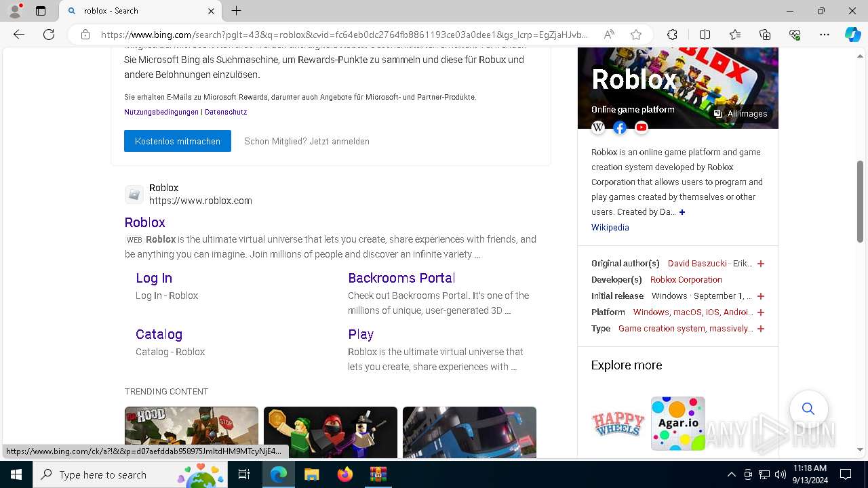Open Roblox YouTube icon in knowledge panel
Image resolution: width=868 pixels, height=488 pixels.
[x=642, y=127]
